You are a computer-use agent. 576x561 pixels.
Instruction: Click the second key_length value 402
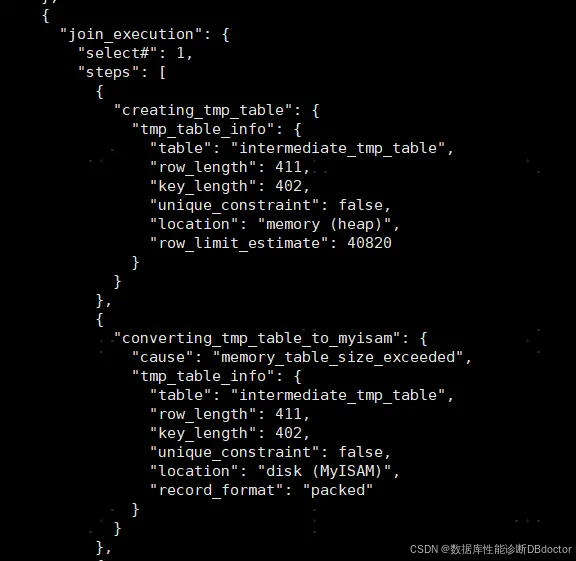point(288,433)
